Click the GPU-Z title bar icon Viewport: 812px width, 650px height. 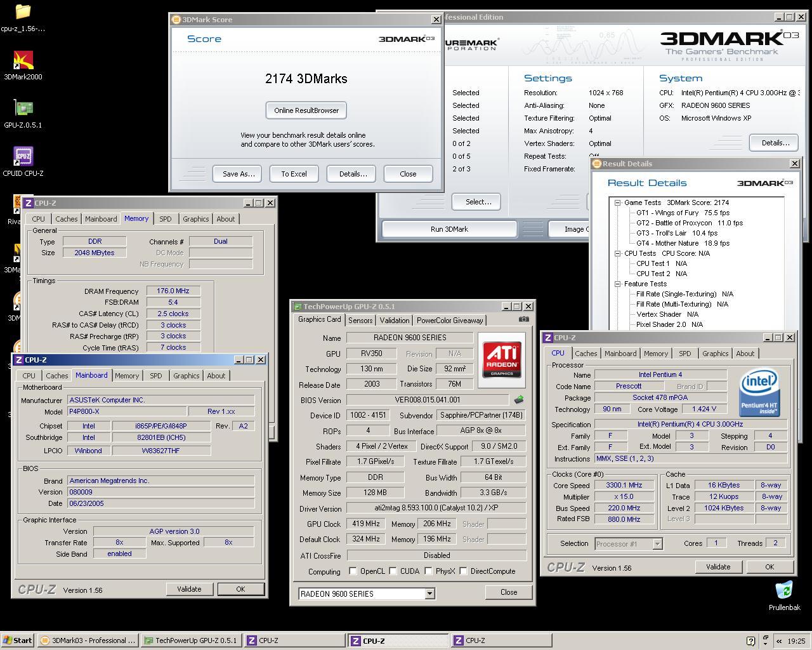(298, 306)
